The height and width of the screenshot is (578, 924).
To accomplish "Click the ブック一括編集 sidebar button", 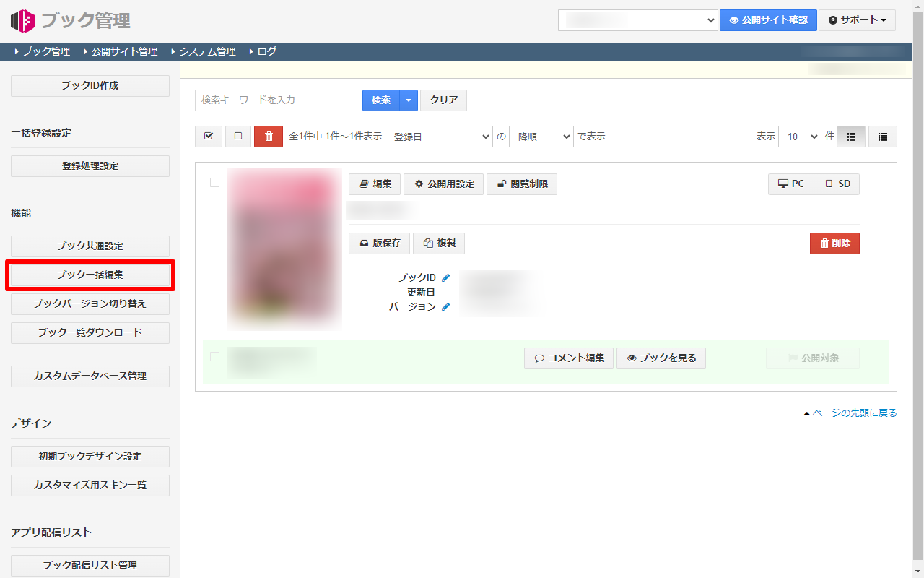I will (90, 275).
